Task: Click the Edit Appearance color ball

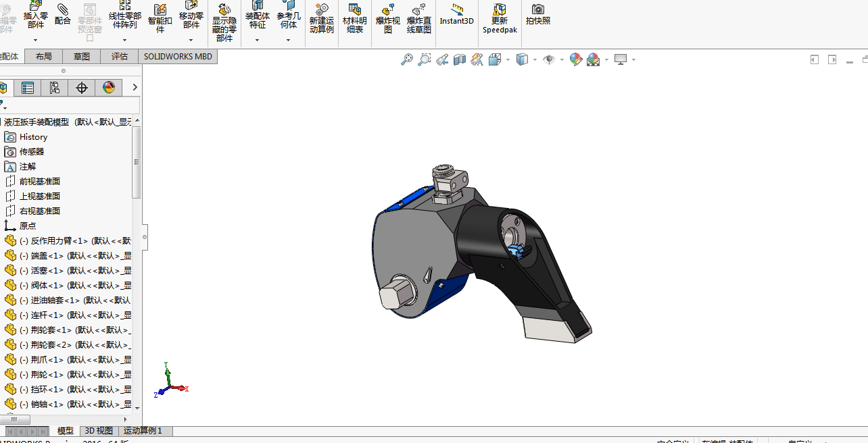Action: [x=576, y=59]
